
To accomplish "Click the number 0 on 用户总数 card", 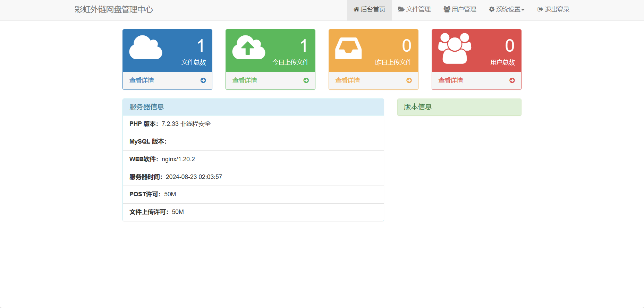I will (x=510, y=46).
